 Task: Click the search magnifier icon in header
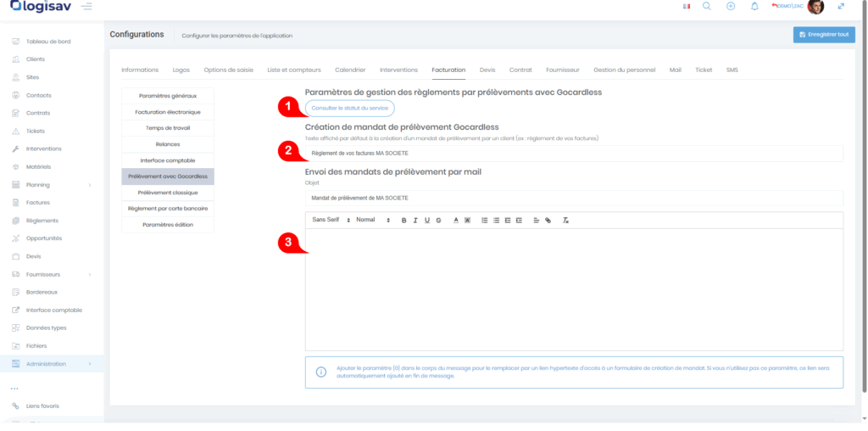click(x=707, y=7)
